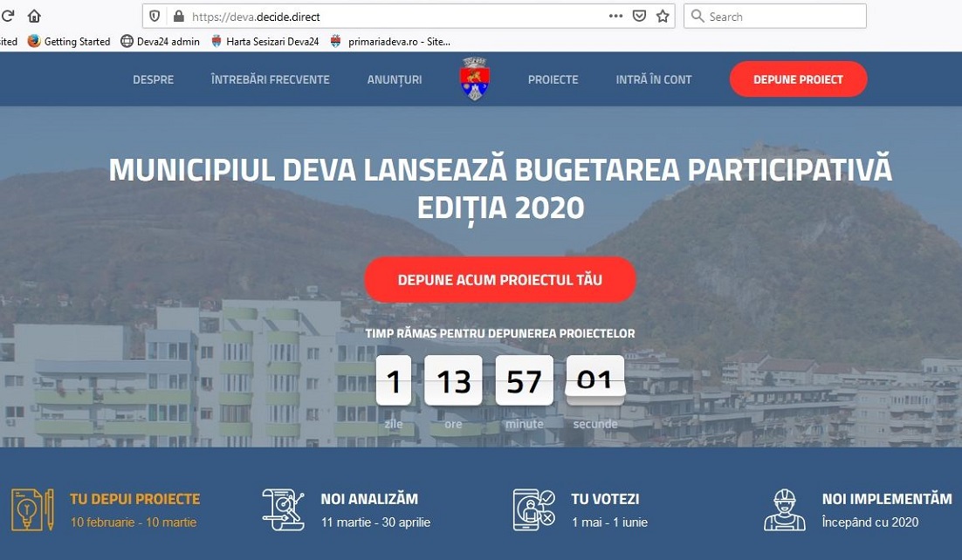Bookmark this page with star icon

663,17
